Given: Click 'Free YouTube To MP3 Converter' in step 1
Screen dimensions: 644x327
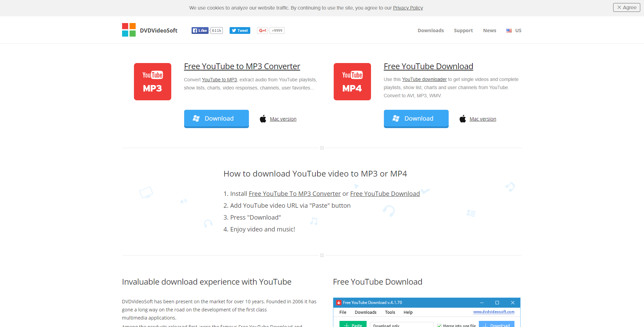Looking at the screenshot, I should tap(295, 193).
